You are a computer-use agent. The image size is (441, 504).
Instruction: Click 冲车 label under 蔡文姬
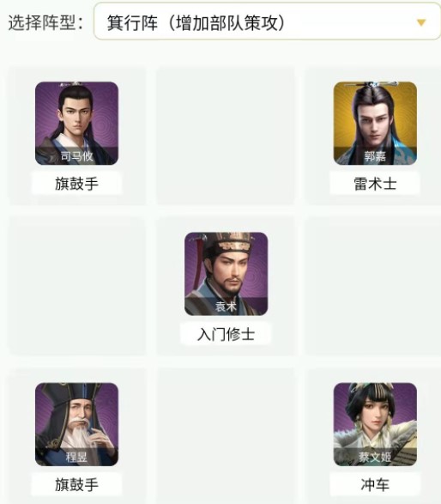coord(375,484)
